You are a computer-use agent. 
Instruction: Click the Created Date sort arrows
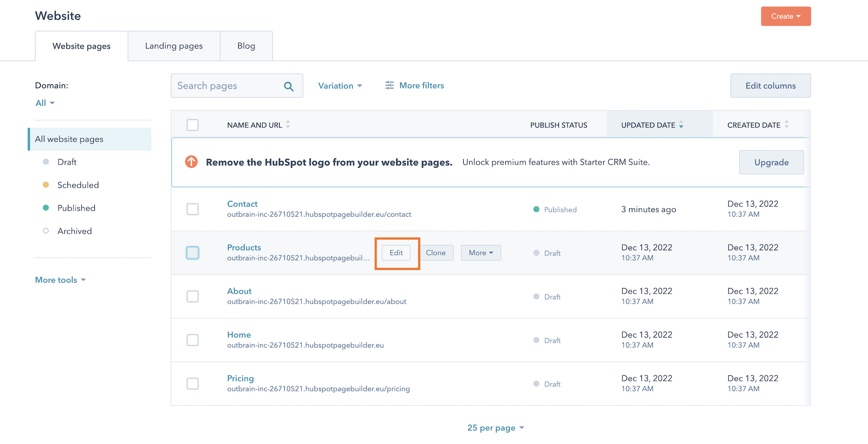[x=786, y=125]
